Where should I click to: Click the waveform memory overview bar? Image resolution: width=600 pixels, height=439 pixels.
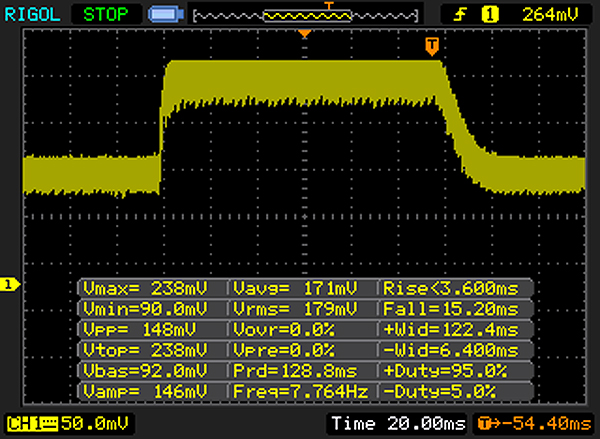point(306,16)
